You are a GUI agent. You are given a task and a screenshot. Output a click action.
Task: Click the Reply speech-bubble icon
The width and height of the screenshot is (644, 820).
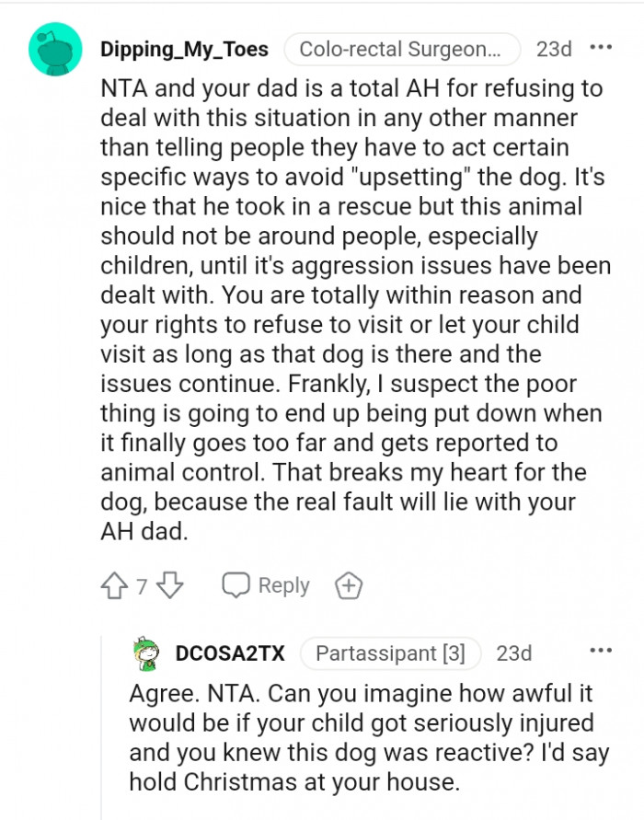237,585
